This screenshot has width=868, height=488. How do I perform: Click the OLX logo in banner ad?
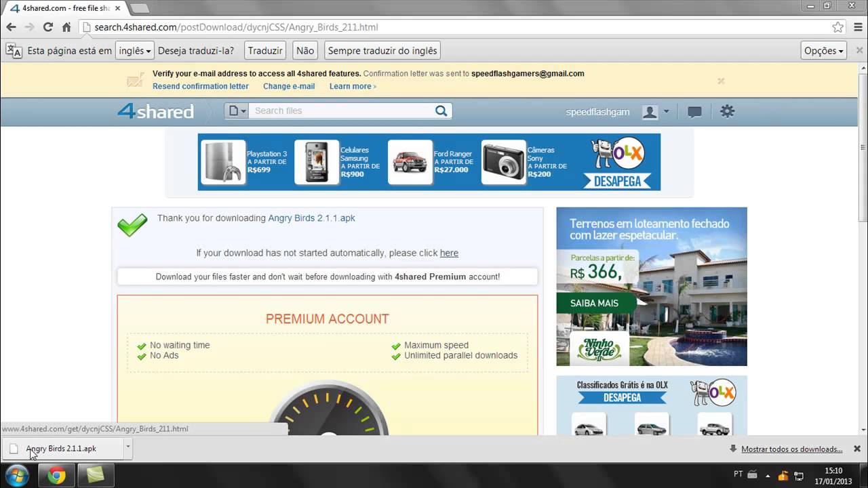tap(628, 154)
